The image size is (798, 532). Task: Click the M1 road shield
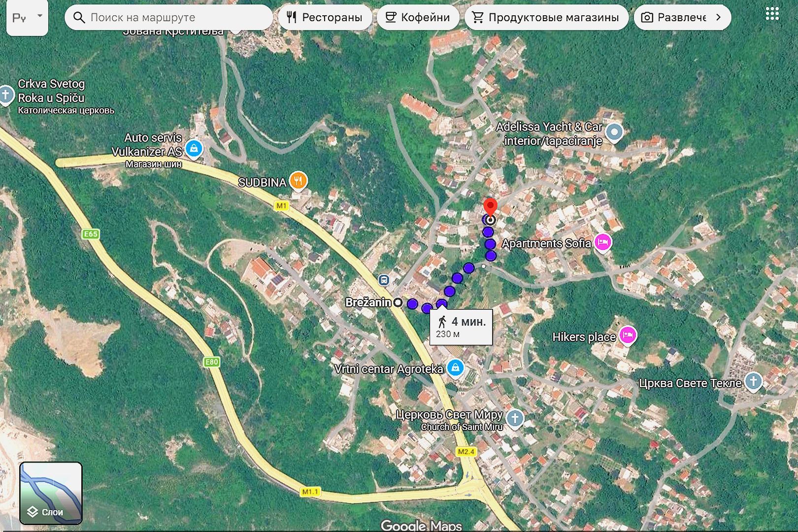pos(281,206)
